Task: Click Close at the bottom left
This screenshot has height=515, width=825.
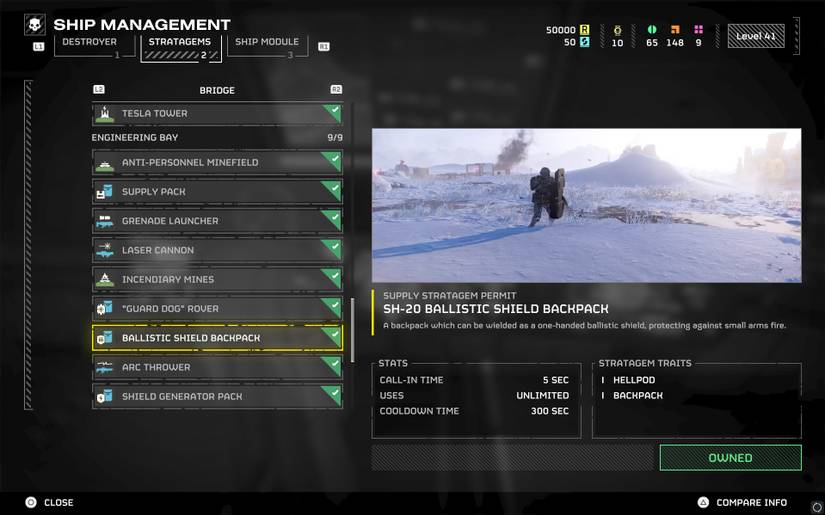Action: (x=58, y=502)
